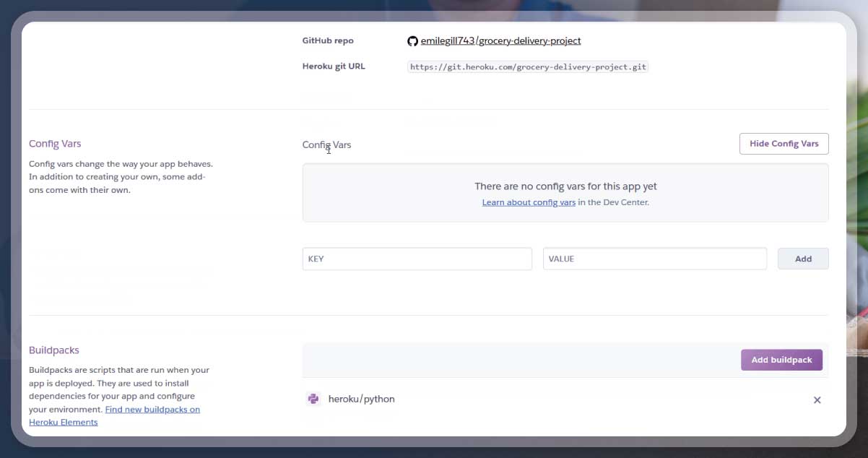The image size is (868, 458).
Task: Click the Config Vars section heading on left
Action: (55, 144)
